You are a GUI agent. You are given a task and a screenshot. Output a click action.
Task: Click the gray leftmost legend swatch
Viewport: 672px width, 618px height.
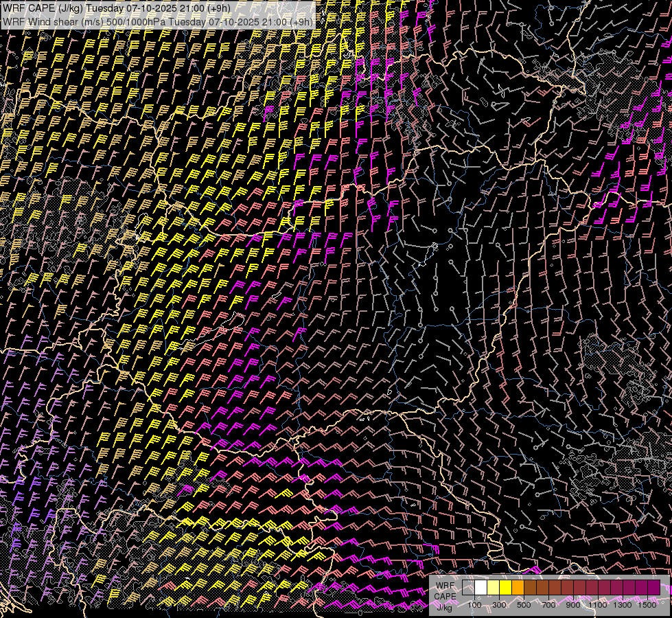point(469,588)
